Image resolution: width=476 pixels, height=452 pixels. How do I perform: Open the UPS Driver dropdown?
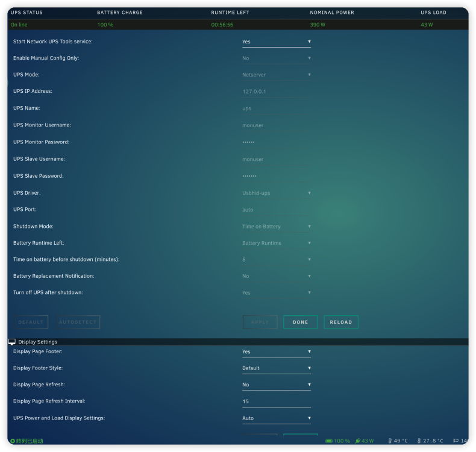(x=276, y=193)
